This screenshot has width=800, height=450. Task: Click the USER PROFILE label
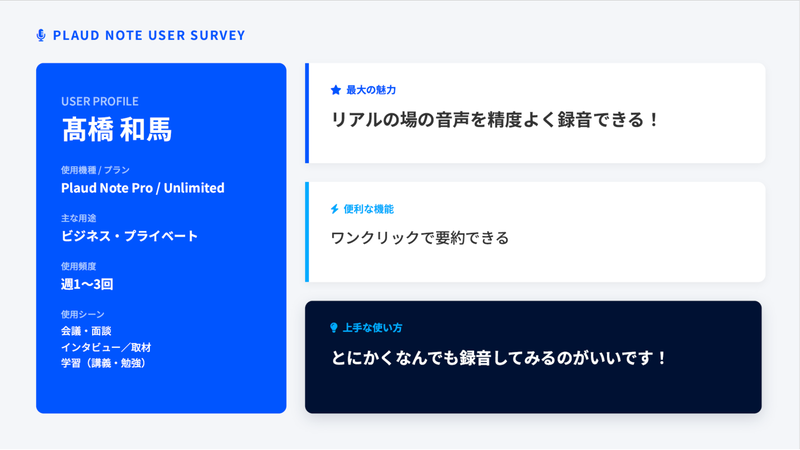[x=100, y=101]
